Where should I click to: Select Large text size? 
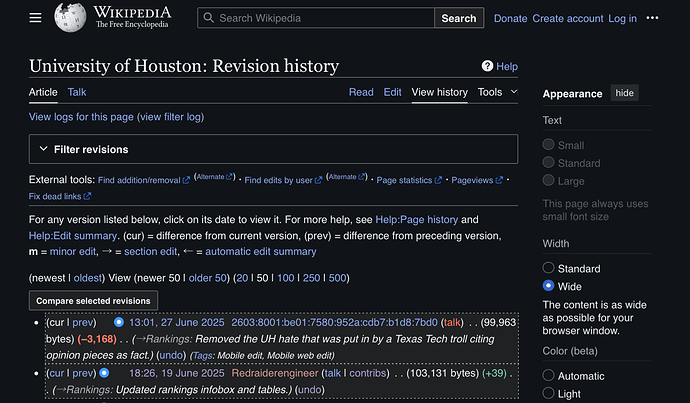pyautogui.click(x=548, y=180)
